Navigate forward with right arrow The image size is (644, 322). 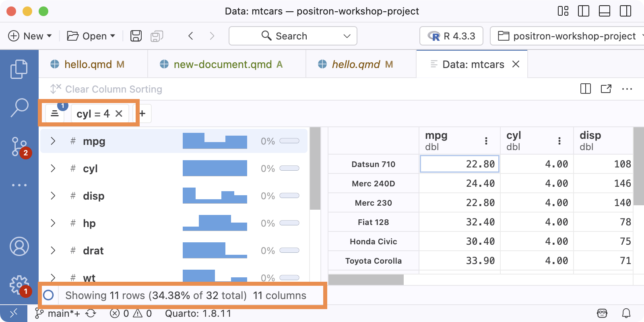point(212,36)
